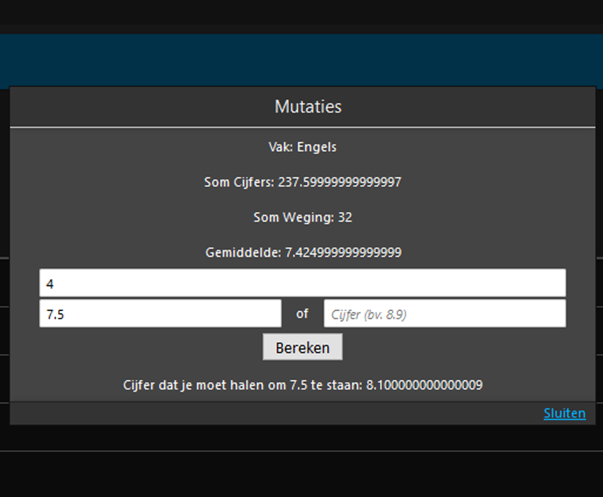This screenshot has width=603, height=497.
Task: Select the Som Cijfers value line
Action: coord(303,182)
